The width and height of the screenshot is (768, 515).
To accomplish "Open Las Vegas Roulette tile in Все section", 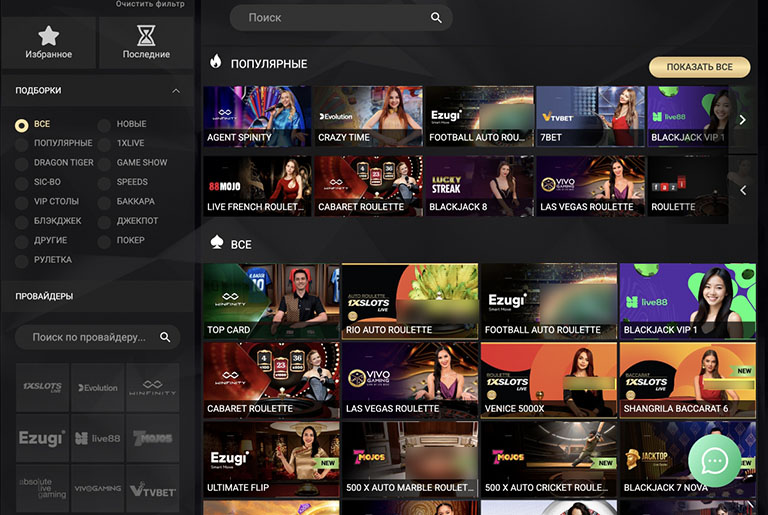I will click(x=410, y=380).
